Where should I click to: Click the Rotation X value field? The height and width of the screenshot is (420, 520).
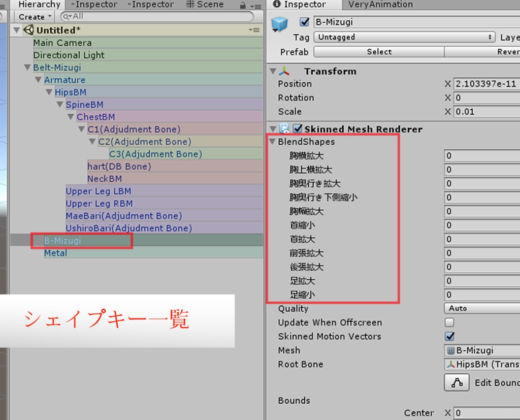(x=487, y=98)
